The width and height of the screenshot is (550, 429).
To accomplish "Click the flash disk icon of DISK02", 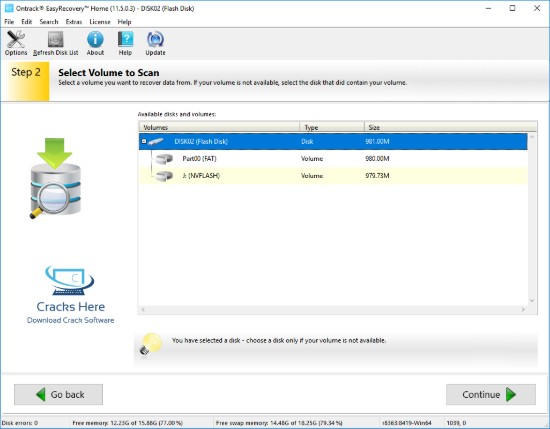I will tap(156, 142).
